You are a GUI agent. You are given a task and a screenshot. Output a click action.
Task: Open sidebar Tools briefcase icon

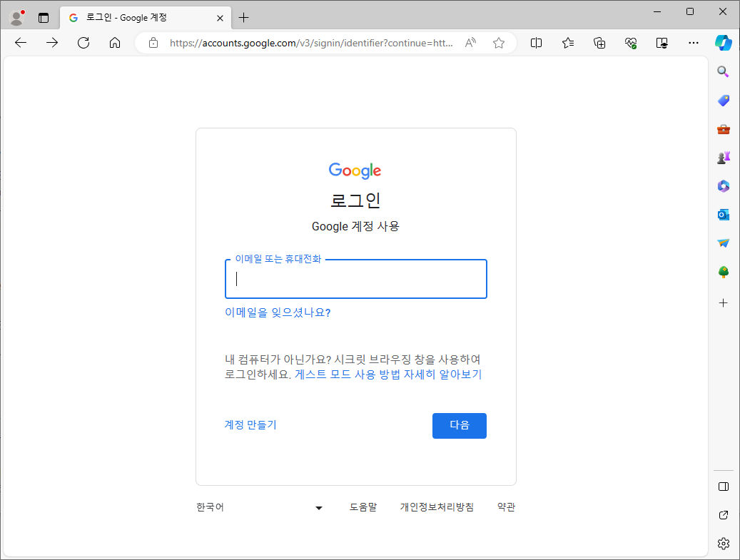coord(723,129)
